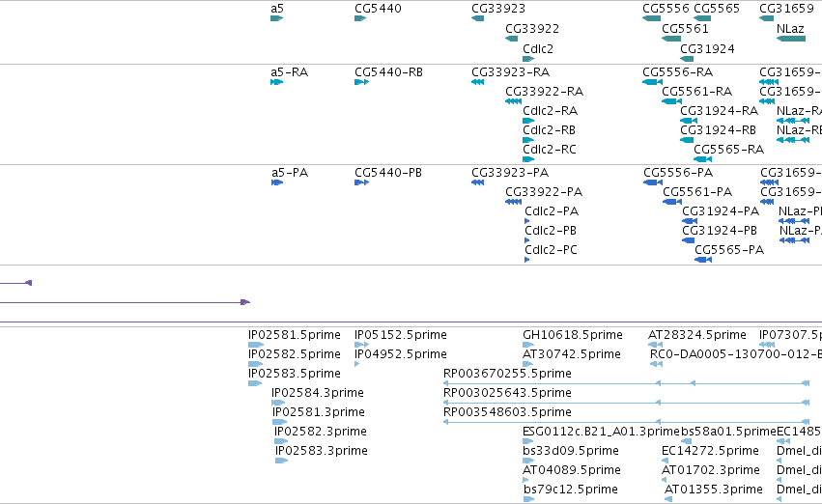Click the CG31924 gene label
The height and width of the screenshot is (504, 822).
(707, 49)
